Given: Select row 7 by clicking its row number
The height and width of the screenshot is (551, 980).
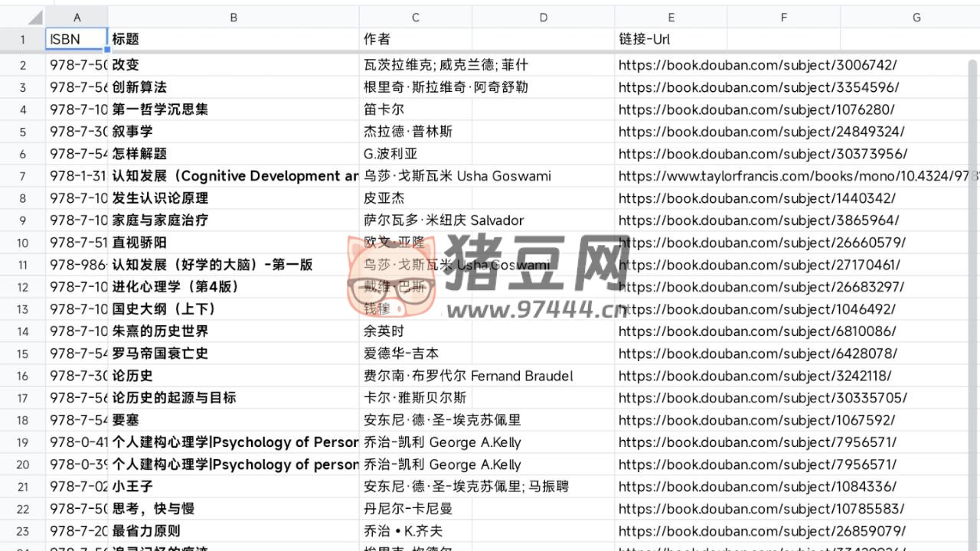Looking at the screenshot, I should 22,176.
